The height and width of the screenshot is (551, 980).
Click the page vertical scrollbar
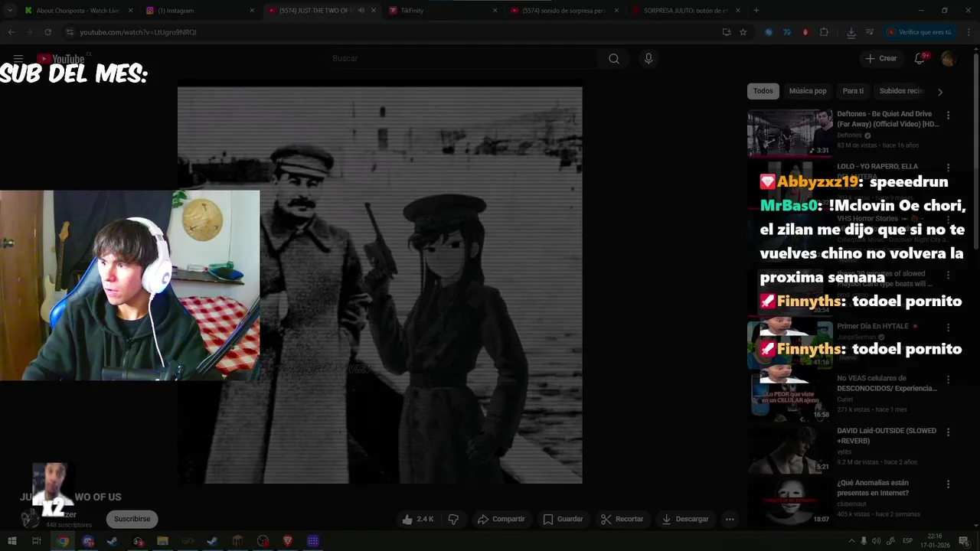coord(975,153)
